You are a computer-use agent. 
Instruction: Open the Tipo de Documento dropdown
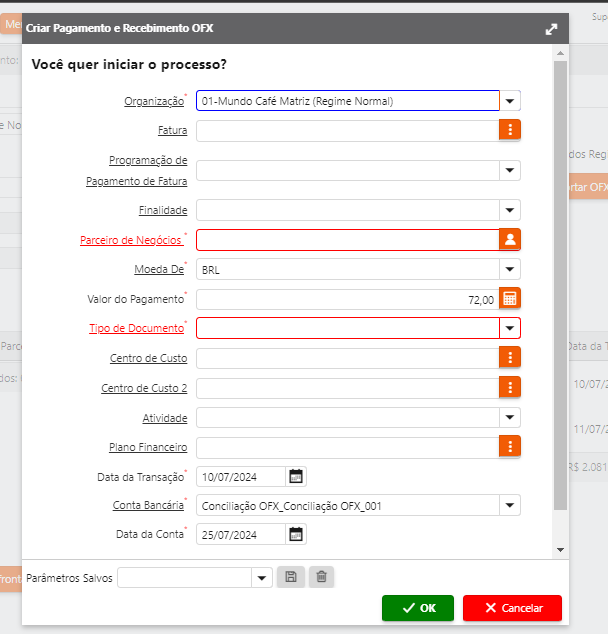[x=510, y=329]
